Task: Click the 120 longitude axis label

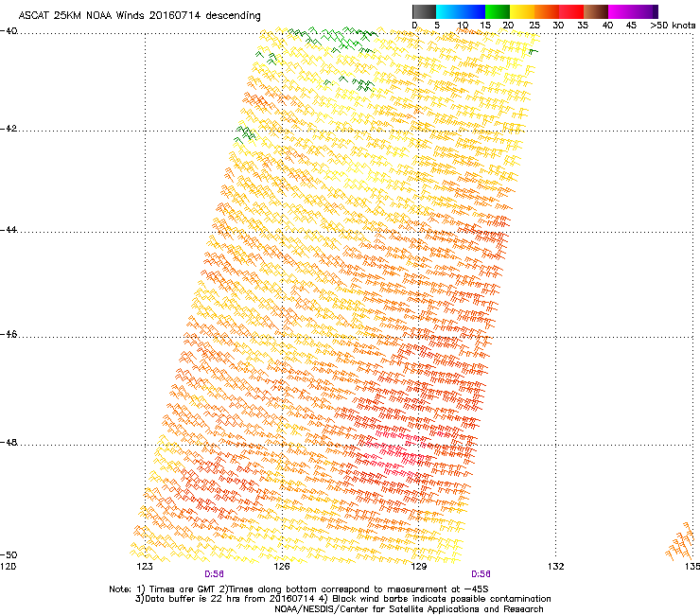Action: [x=8, y=567]
